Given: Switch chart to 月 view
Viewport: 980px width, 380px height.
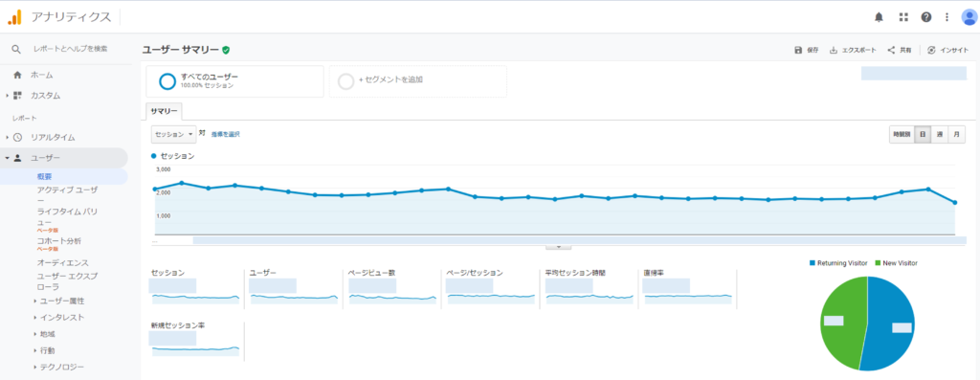Looking at the screenshot, I should [956, 134].
